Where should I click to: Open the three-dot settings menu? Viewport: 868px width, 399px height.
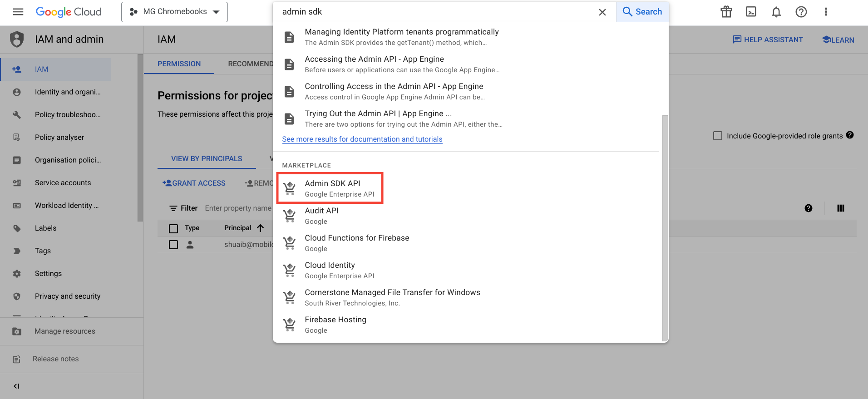coord(826,12)
